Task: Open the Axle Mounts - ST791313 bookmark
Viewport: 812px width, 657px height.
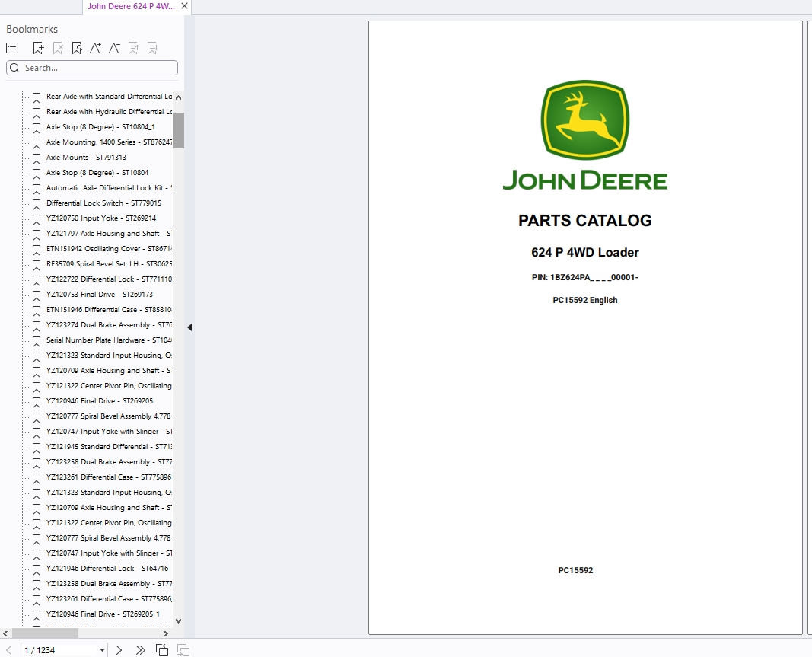Action: (86, 158)
